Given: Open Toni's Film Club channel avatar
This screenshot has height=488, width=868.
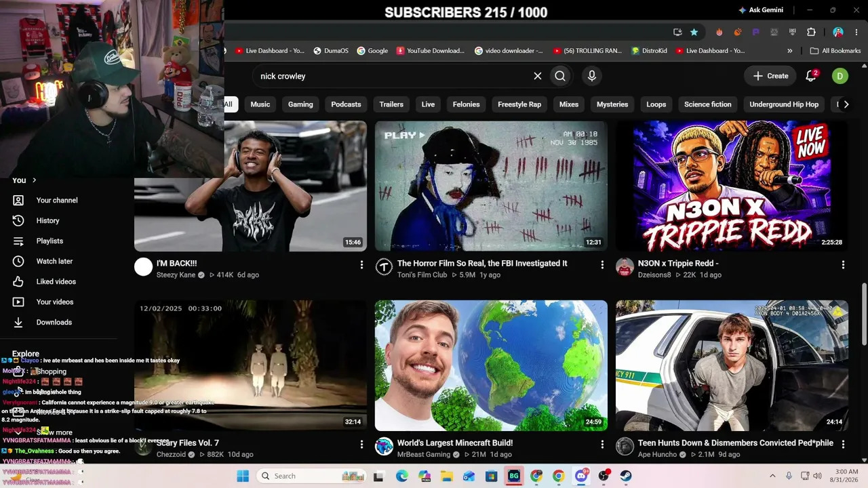Looking at the screenshot, I should 384,267.
